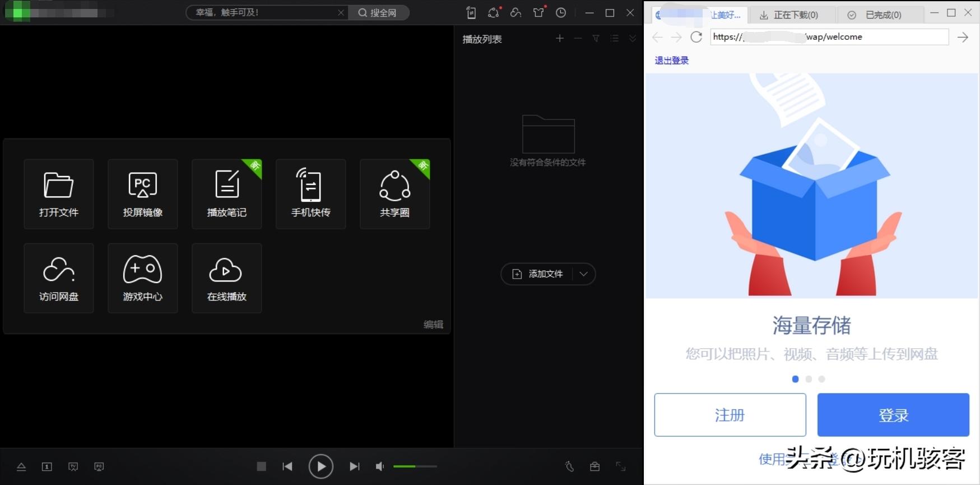Viewport: 980px width, 485px height.
Task: Open the 共享圈 sharing circle tile
Action: tap(395, 194)
